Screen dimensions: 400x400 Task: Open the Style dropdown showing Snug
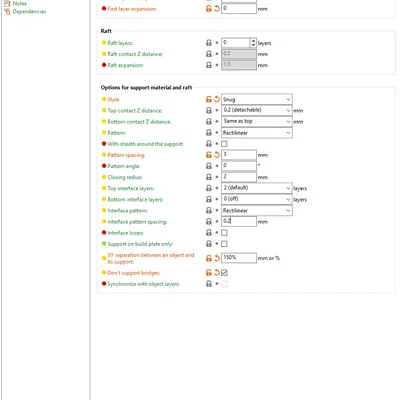coord(257,99)
